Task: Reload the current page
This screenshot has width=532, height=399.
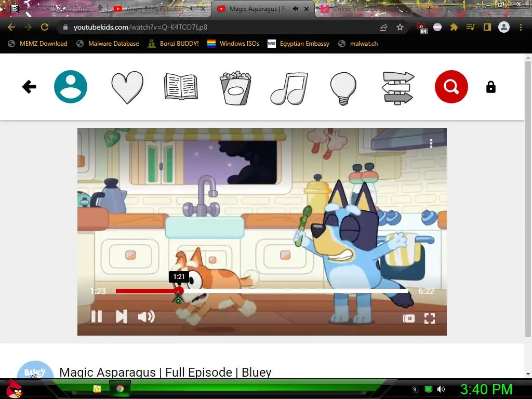Action: pyautogui.click(x=45, y=27)
